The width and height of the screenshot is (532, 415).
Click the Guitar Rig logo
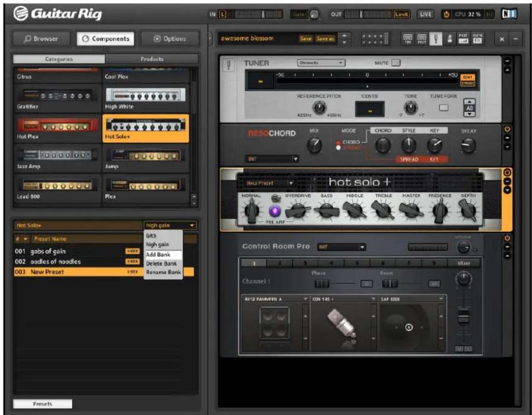[57, 13]
